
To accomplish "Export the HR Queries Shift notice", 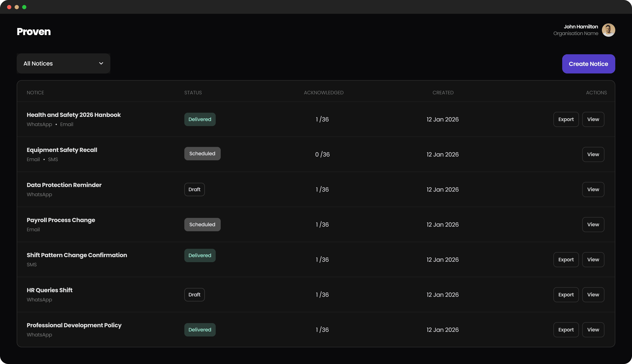I will pyautogui.click(x=566, y=294).
